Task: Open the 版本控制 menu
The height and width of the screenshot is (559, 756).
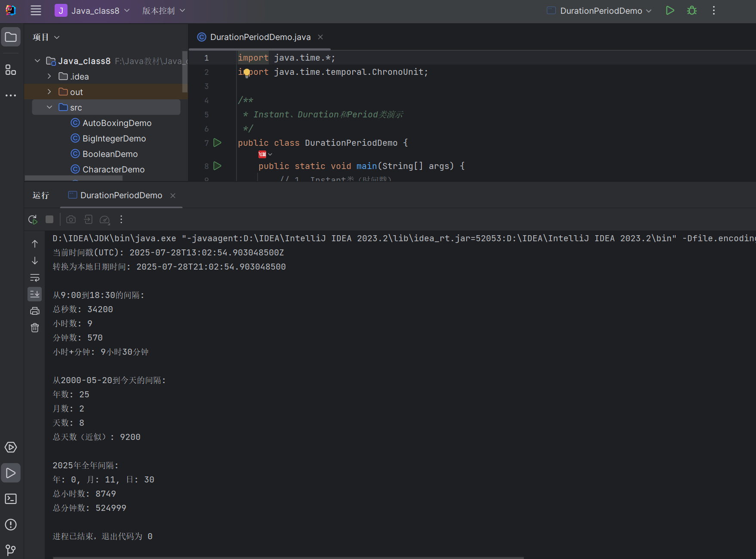Action: click(163, 11)
